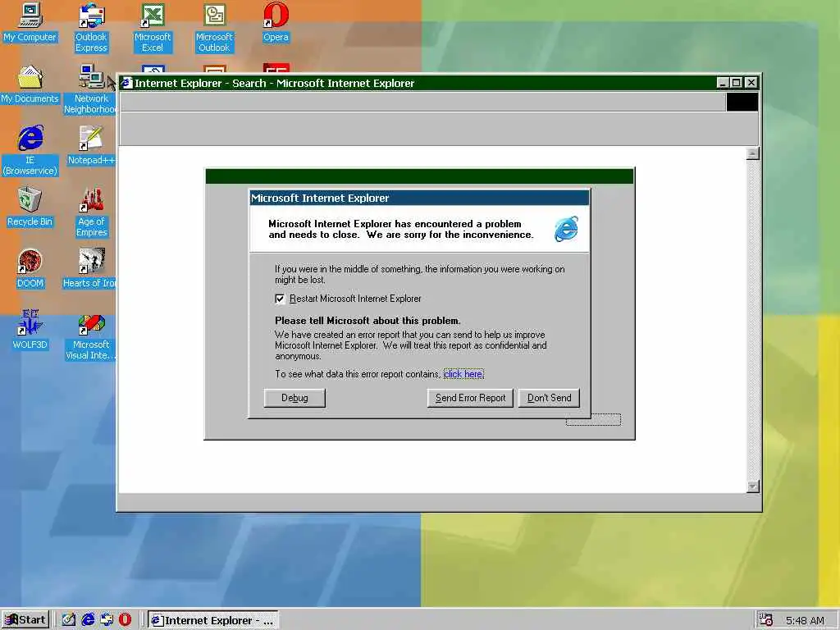Select the Microsoft Outlook desktop icon
Image resolution: width=840 pixels, height=630 pixels.
click(214, 28)
